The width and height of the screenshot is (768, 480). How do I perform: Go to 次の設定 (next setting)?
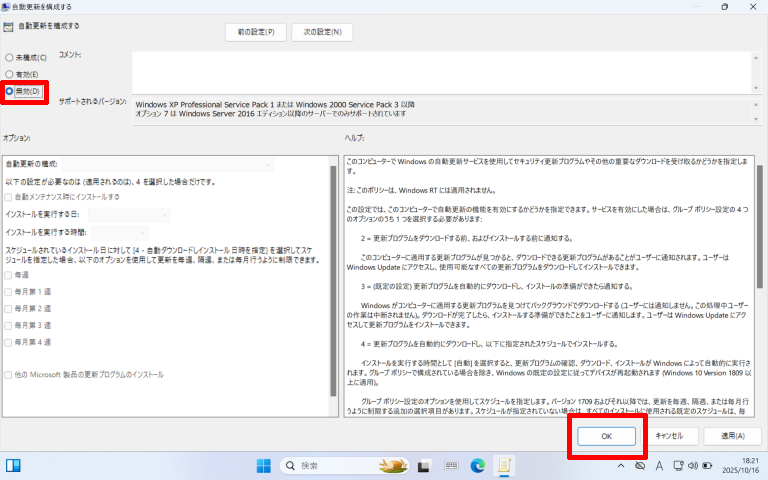(321, 32)
